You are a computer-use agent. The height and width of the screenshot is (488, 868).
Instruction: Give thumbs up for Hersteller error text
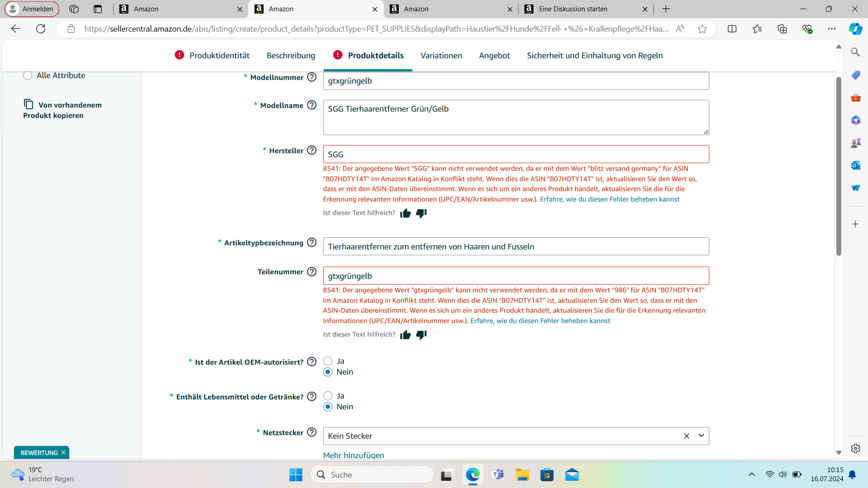point(405,213)
